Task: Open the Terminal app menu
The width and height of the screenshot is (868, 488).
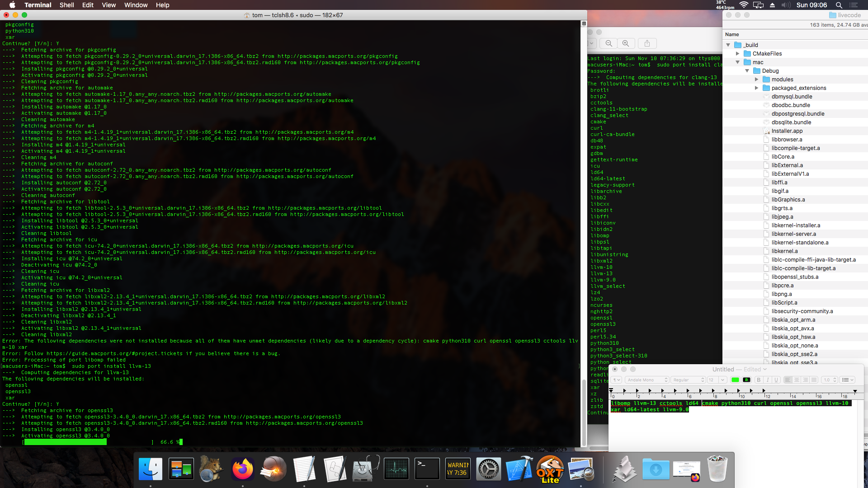Action: [x=38, y=5]
